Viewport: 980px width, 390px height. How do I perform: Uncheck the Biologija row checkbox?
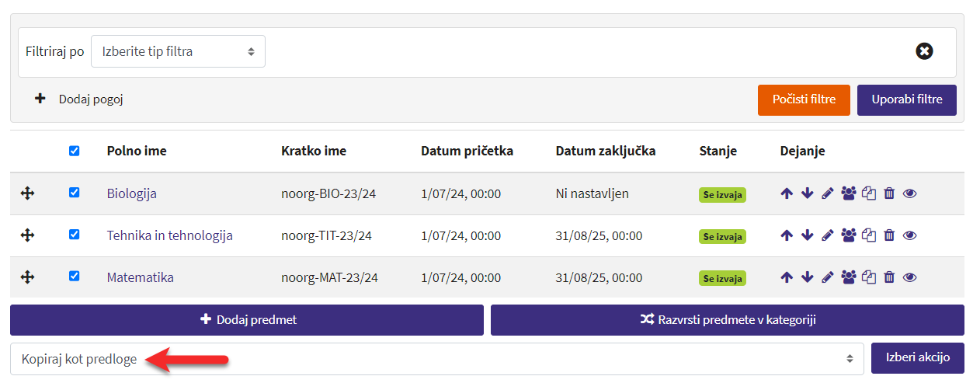(74, 193)
